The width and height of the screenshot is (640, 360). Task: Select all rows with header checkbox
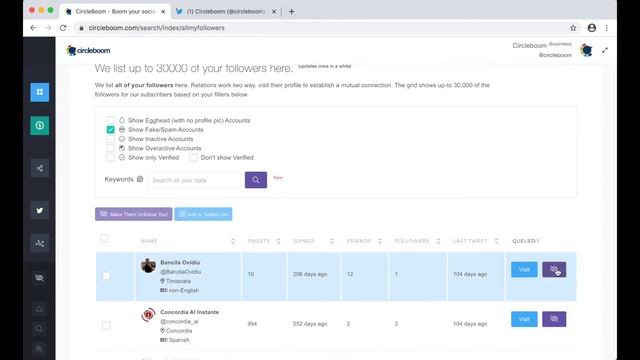[104, 238]
